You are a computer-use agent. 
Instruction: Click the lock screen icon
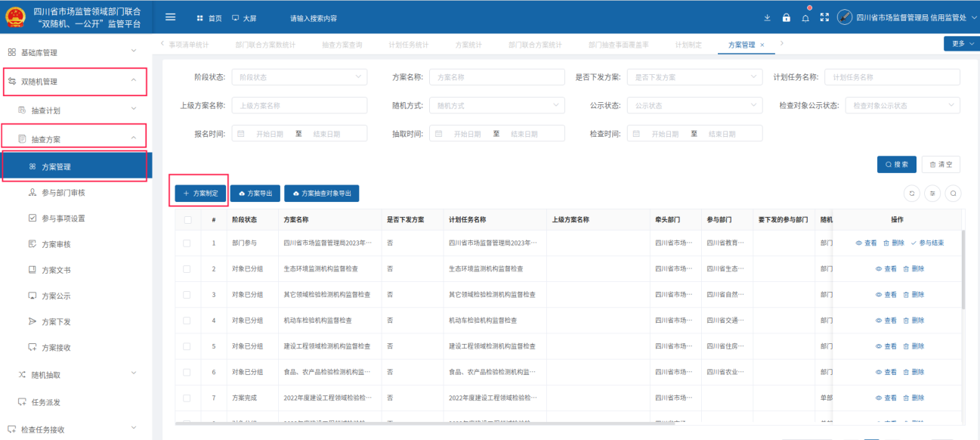pos(787,18)
